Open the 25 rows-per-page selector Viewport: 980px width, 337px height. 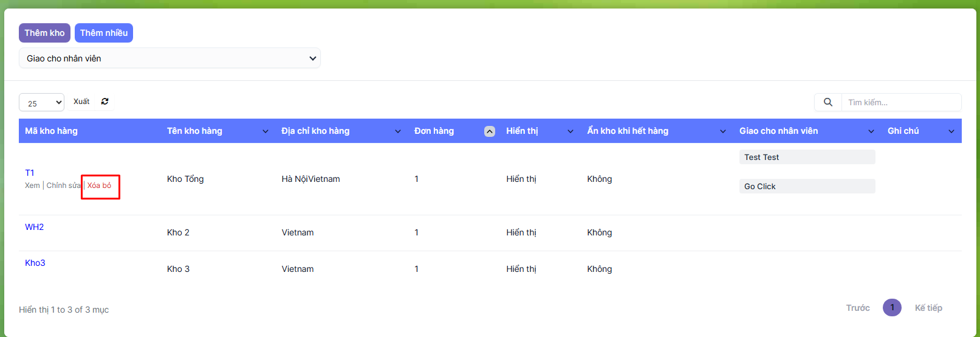pyautogui.click(x=41, y=103)
